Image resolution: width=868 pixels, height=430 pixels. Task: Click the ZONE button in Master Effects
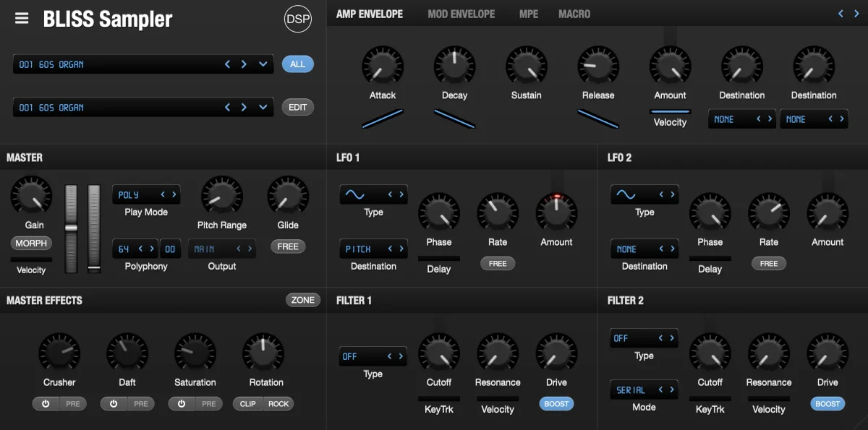point(303,300)
